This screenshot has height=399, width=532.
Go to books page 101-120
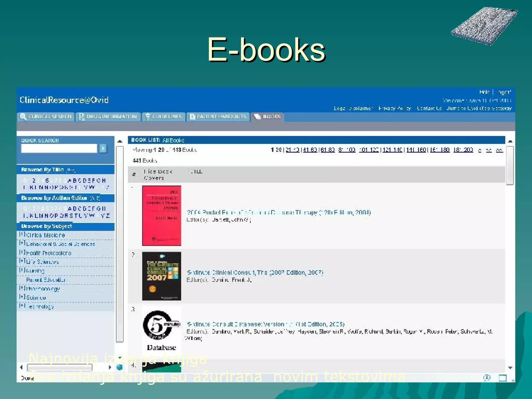pos(369,150)
